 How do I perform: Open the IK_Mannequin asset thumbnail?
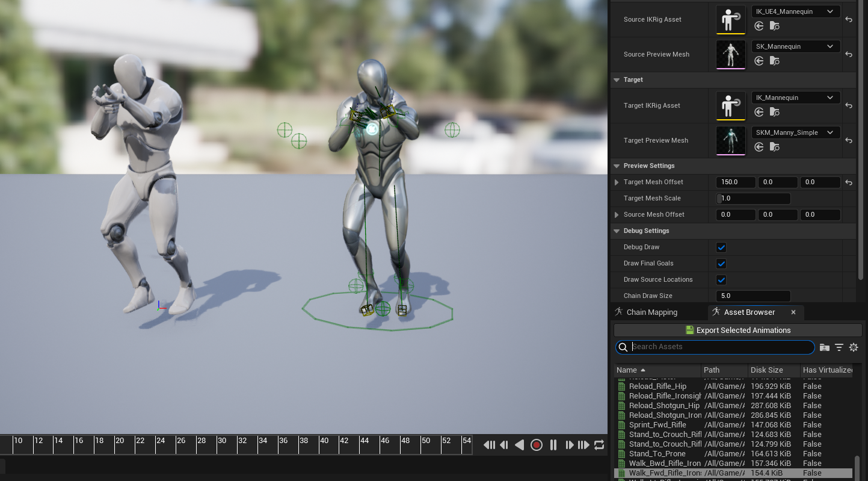[x=730, y=105]
